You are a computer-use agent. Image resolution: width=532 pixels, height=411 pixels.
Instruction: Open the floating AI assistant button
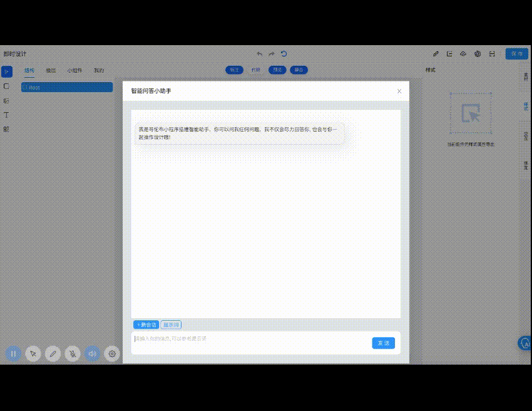point(525,343)
